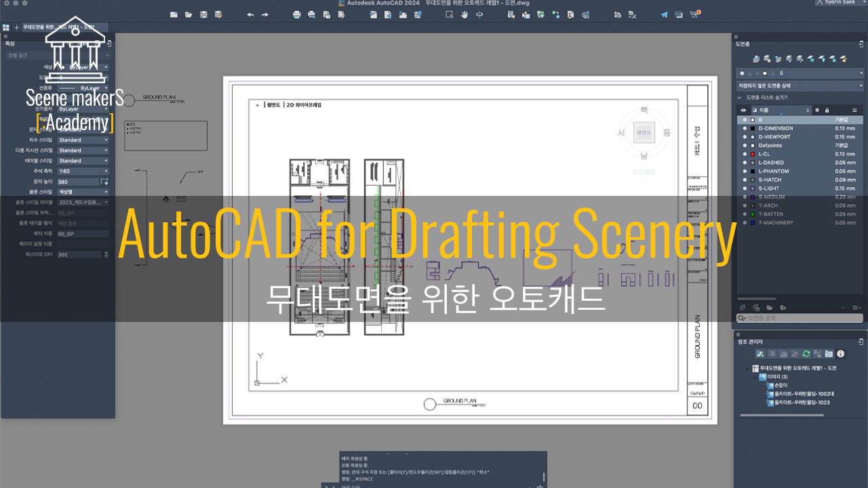Select the Pan hand tool
Screen dimensions: 868x488
click(x=465, y=14)
